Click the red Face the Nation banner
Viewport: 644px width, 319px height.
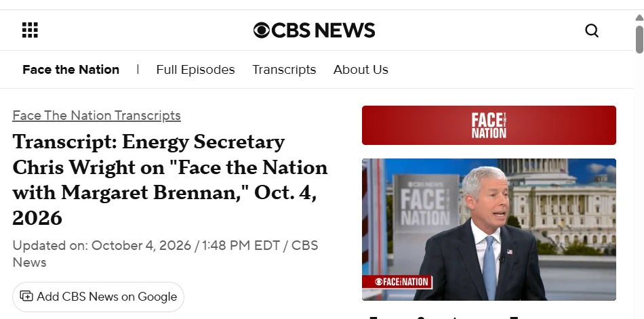click(x=489, y=125)
